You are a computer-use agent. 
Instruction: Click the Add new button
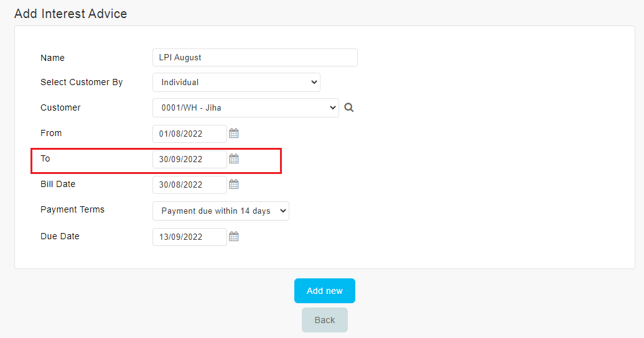tap(324, 291)
